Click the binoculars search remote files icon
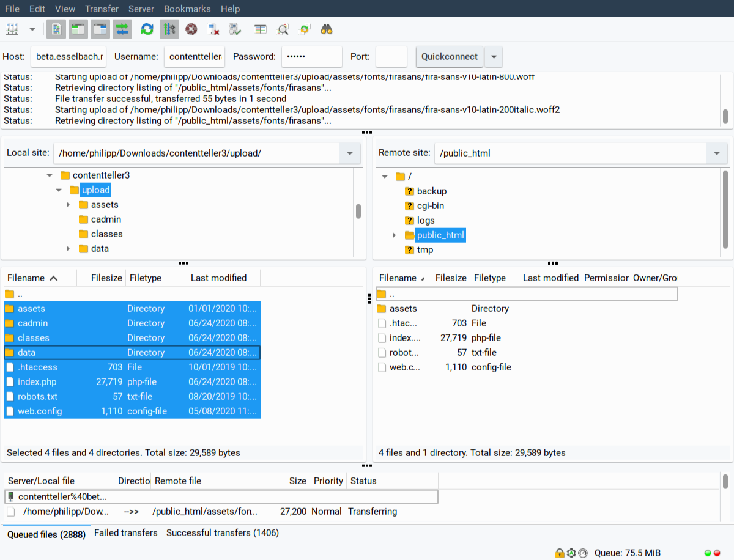 [327, 29]
